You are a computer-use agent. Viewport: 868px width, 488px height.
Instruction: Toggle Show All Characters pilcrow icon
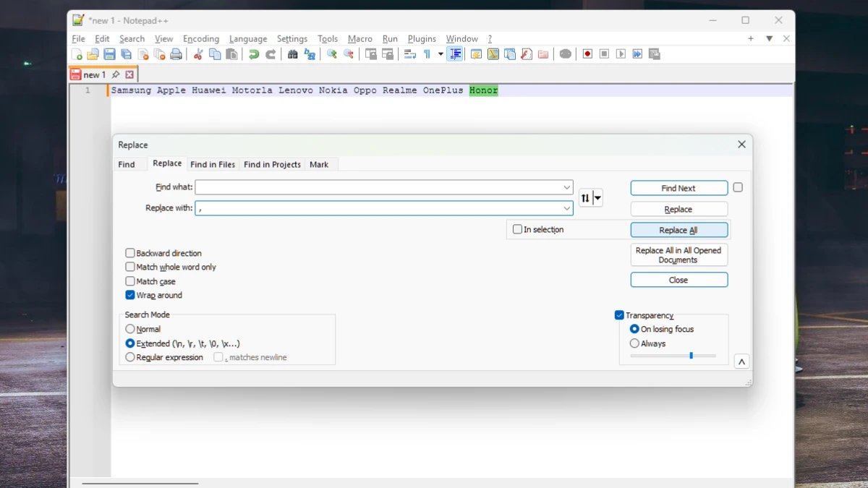click(x=427, y=54)
